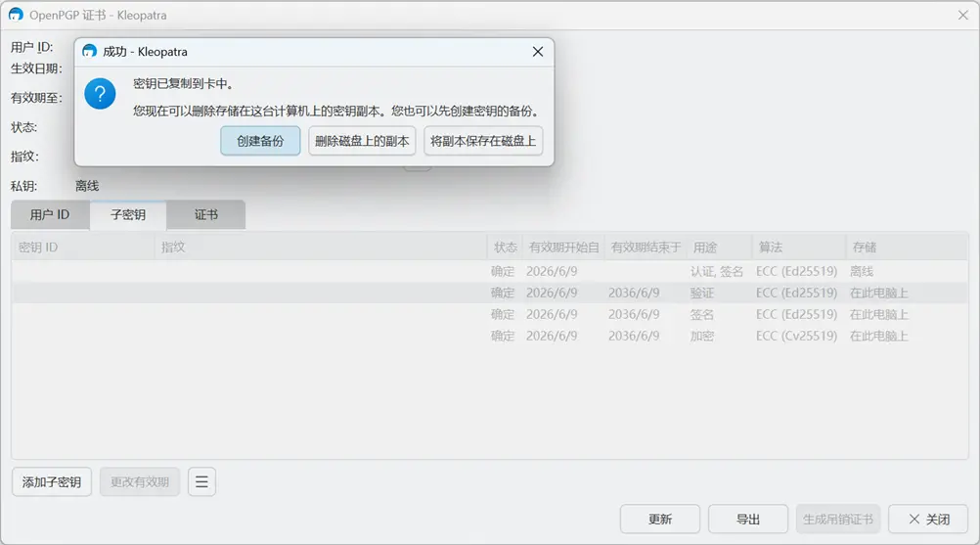Viewport: 980px width, 545px height.
Task: Select the 子密钥 tab
Action: [x=128, y=215]
